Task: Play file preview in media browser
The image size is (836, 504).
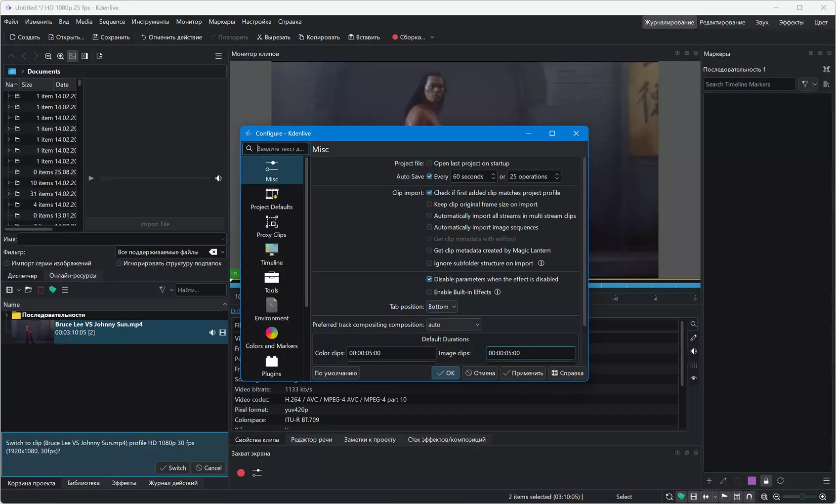Action: [x=91, y=178]
